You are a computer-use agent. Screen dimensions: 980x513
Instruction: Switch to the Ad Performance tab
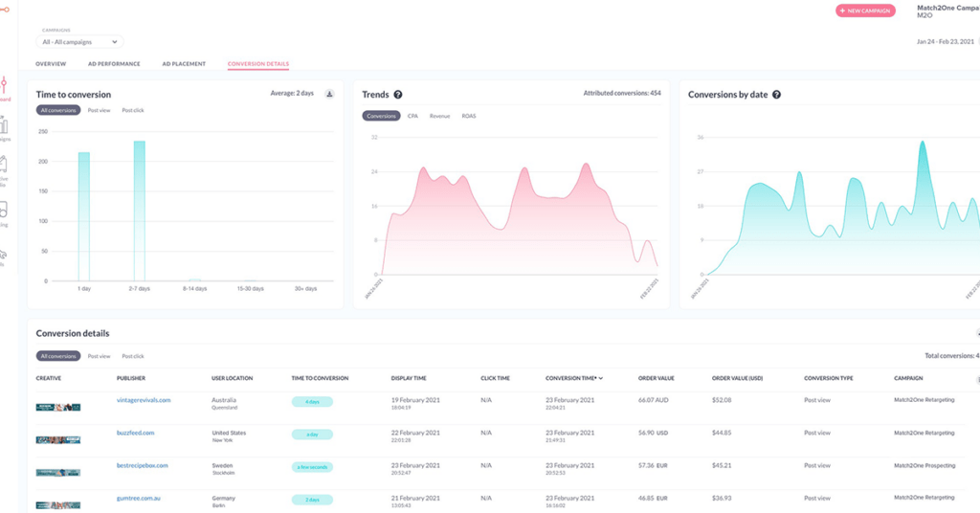coord(114,64)
